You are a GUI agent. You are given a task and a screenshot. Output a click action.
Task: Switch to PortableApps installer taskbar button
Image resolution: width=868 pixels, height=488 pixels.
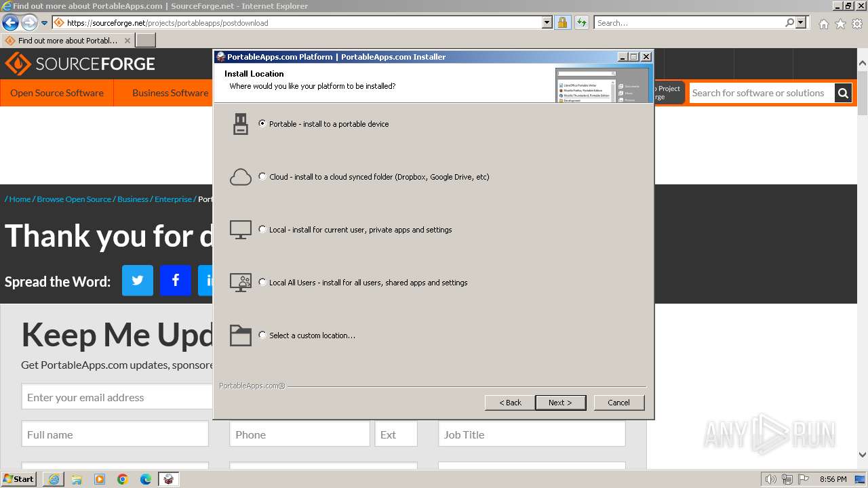tap(169, 479)
